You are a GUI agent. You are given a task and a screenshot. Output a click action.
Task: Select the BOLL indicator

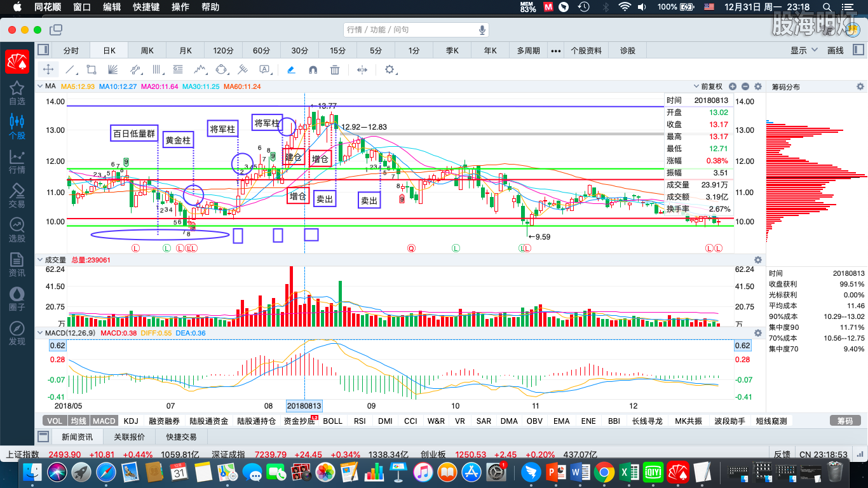(x=333, y=421)
